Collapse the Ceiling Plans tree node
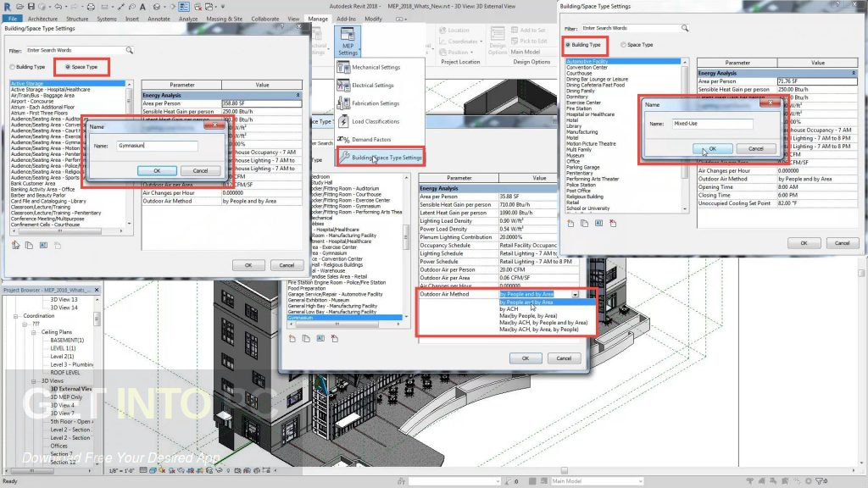The width and height of the screenshot is (868, 488). coord(34,332)
